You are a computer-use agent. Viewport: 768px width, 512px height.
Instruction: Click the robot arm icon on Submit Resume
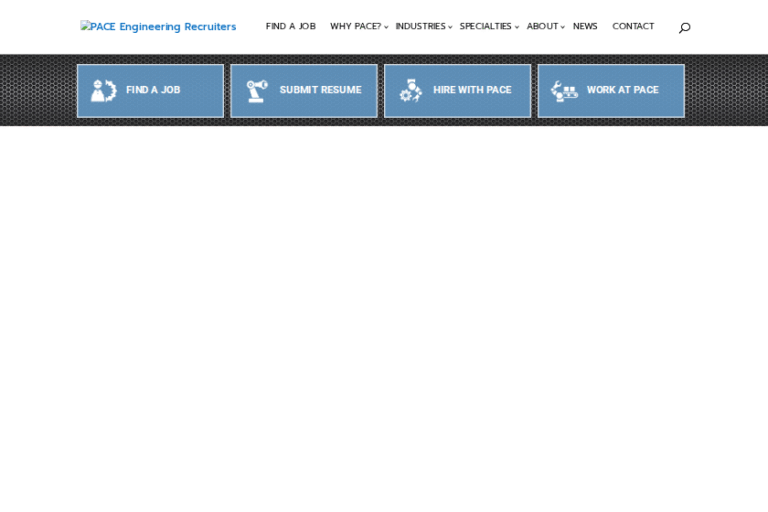click(257, 91)
